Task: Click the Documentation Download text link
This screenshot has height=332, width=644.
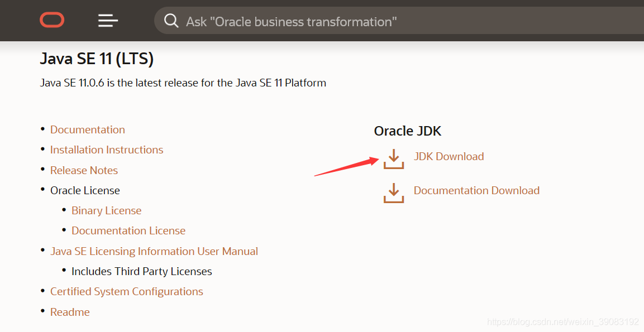Action: [476, 190]
